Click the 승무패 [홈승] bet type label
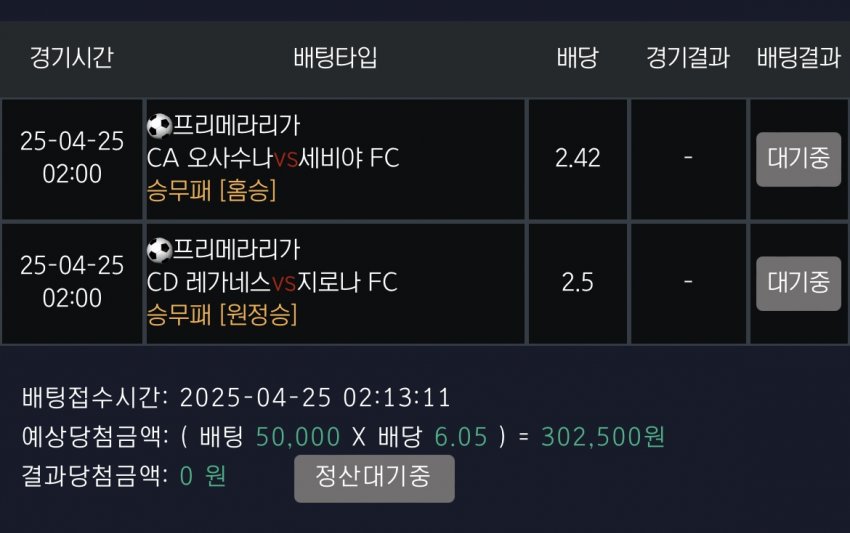 point(211,190)
